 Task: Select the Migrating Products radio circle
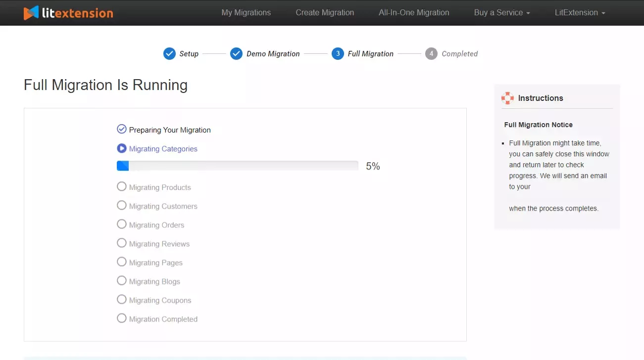pyautogui.click(x=121, y=186)
